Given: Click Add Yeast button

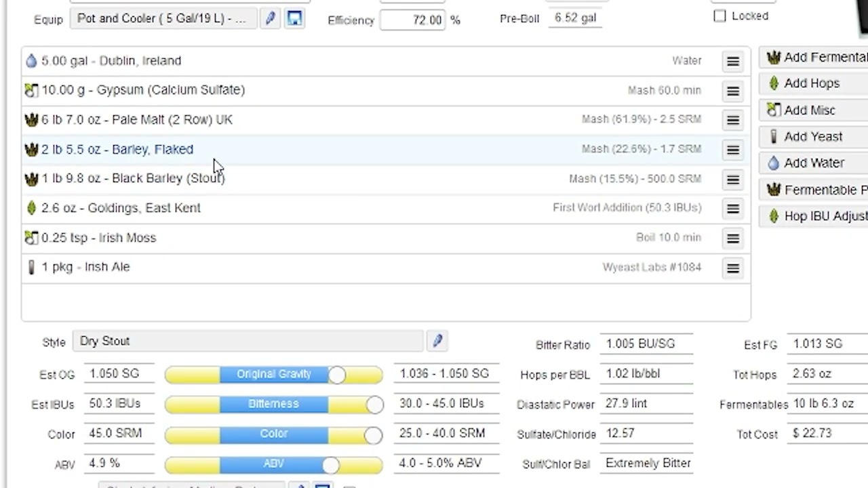Looking at the screenshot, I should 814,136.
